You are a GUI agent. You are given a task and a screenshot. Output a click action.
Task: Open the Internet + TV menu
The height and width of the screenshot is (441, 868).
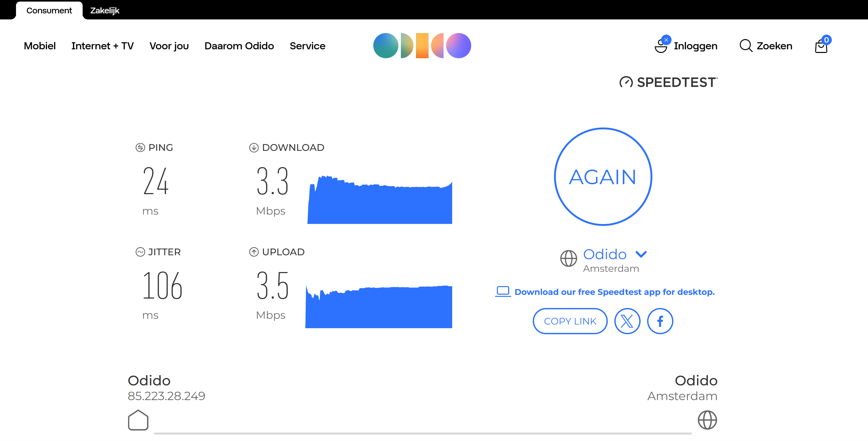pyautogui.click(x=103, y=46)
